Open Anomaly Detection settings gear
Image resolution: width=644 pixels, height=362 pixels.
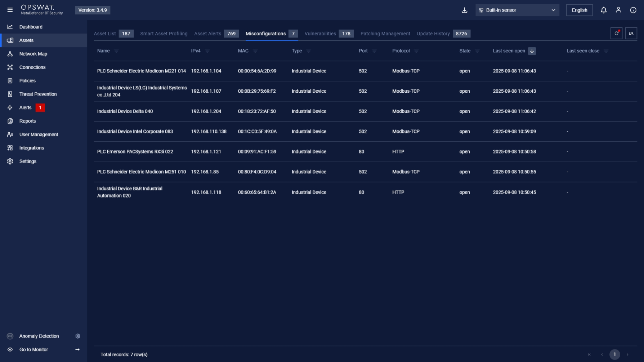tap(78, 336)
